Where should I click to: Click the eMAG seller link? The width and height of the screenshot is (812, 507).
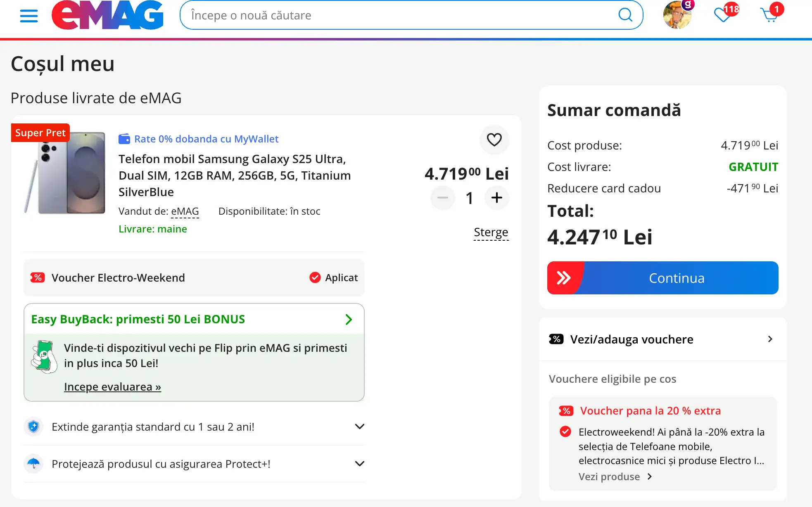(185, 211)
